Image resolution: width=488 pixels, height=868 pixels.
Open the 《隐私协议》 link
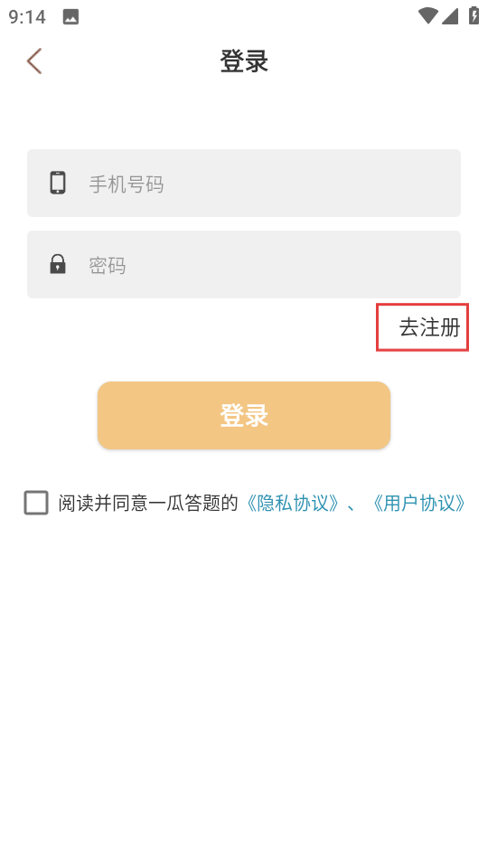(x=293, y=504)
